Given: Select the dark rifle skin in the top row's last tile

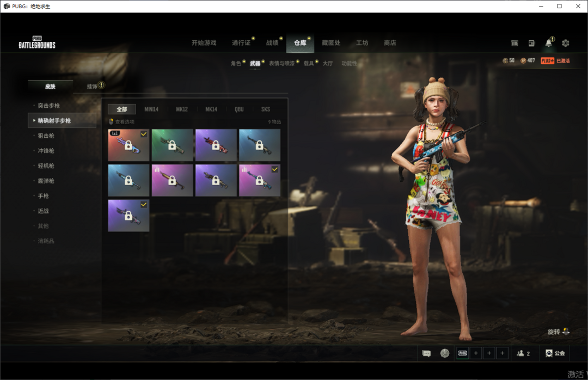Looking at the screenshot, I should [260, 145].
